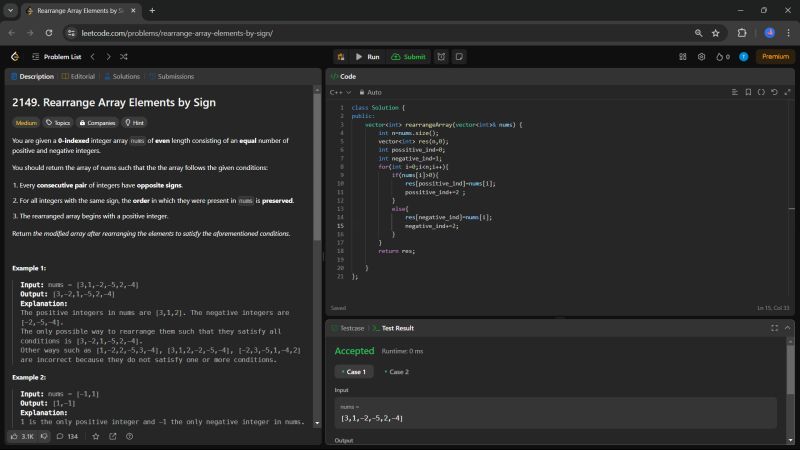
Task: Pick a random problem with shuffle icon
Action: (123, 57)
